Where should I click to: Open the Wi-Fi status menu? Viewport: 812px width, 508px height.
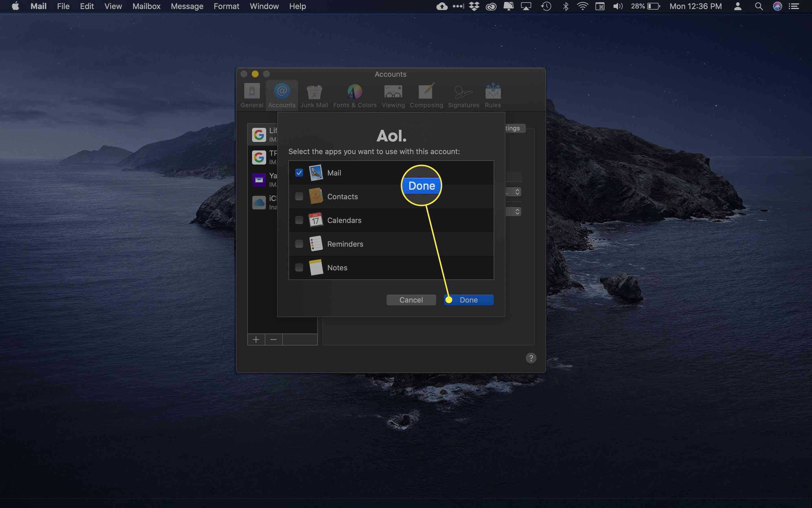(x=582, y=6)
